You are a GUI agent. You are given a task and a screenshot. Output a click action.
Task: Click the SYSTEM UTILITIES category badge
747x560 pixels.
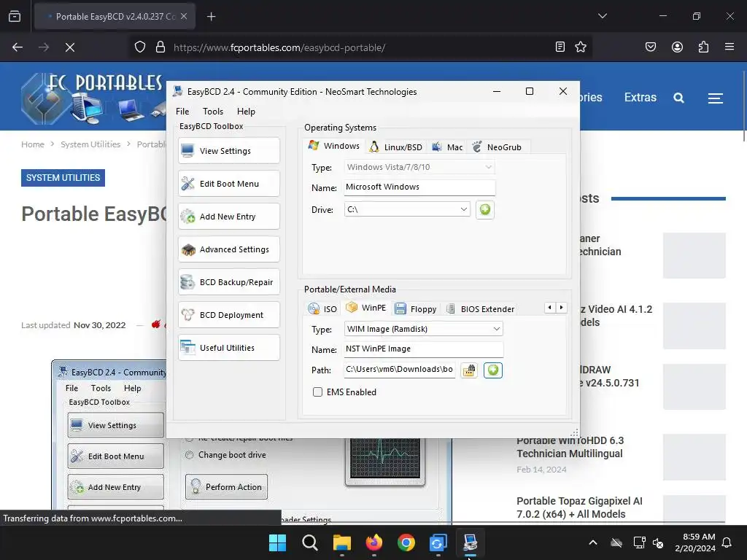[x=63, y=178]
